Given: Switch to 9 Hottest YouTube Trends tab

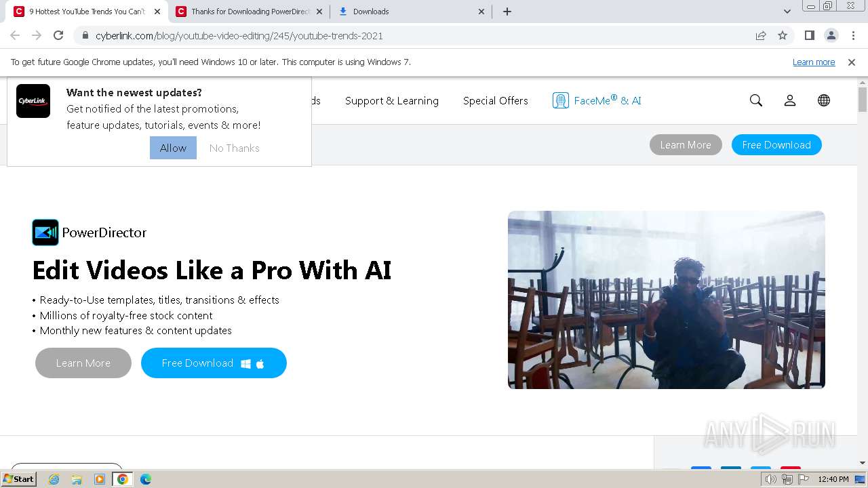Looking at the screenshot, I should 87,12.
